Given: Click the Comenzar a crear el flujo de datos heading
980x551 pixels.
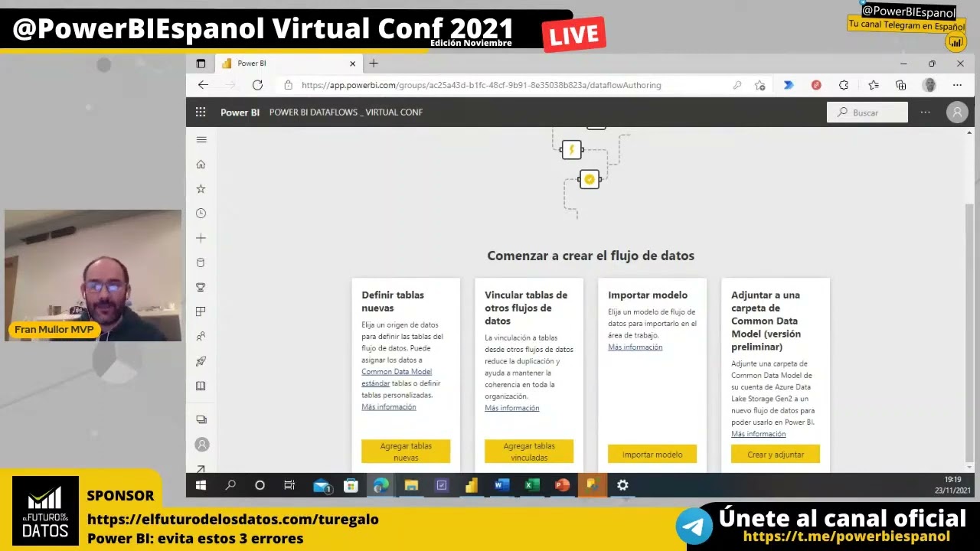Looking at the screenshot, I should (591, 256).
